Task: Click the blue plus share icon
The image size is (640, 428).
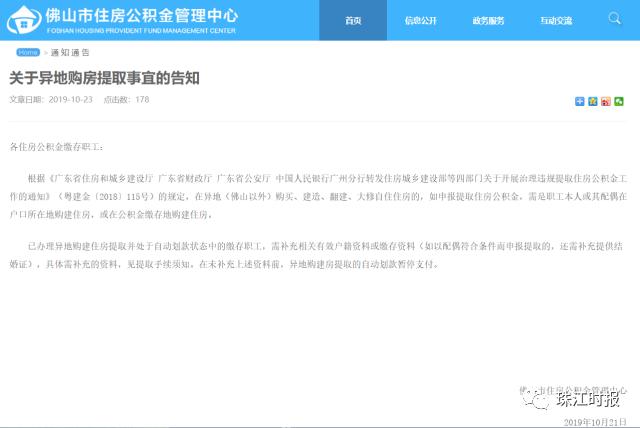Action: click(580, 101)
